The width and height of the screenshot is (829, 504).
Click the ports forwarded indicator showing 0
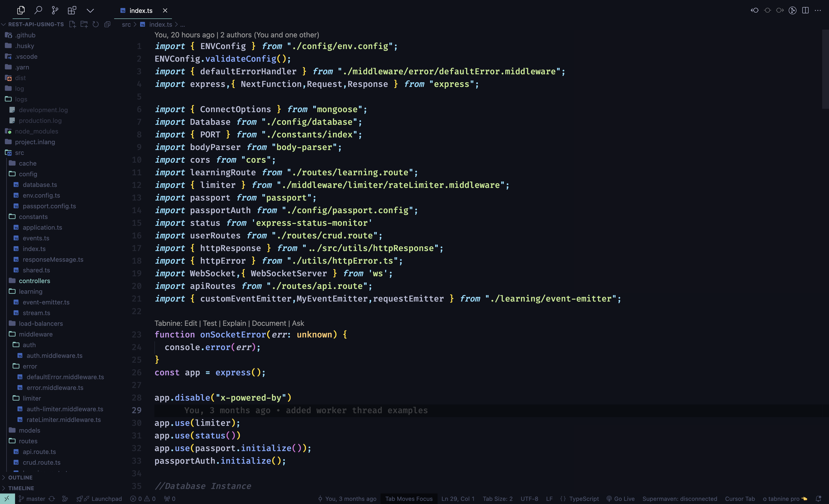click(170, 499)
